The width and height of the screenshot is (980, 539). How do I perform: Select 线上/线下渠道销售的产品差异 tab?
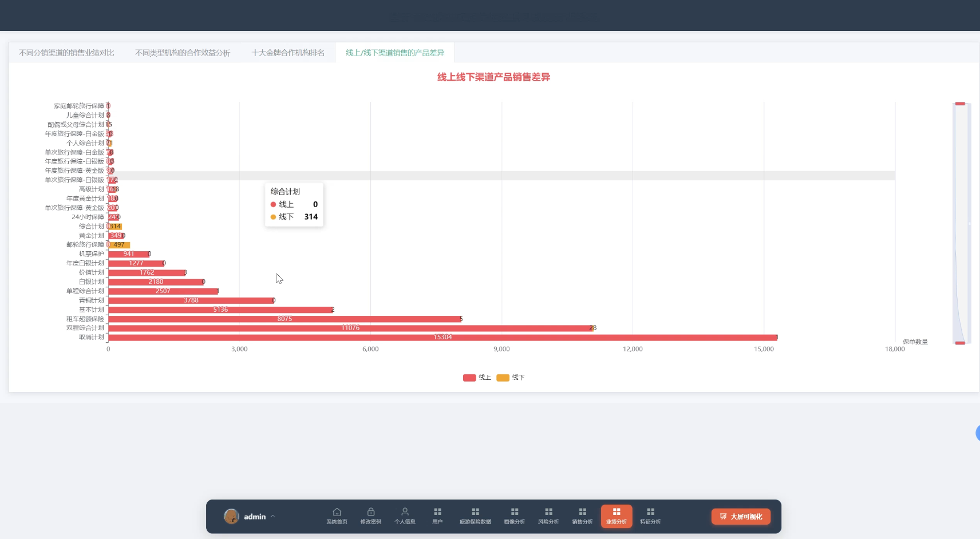395,53
